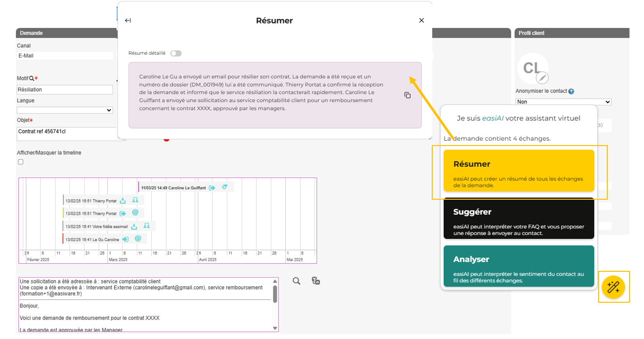Image resolution: width=644 pixels, height=339 pixels.
Task: Click the Avril 2025 timeline label
Action: tap(209, 260)
